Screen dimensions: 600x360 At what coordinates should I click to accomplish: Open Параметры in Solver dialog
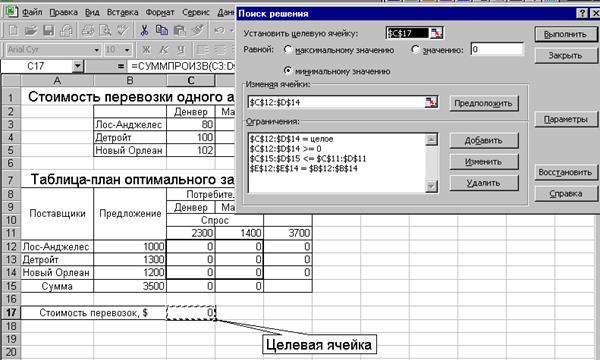(565, 119)
